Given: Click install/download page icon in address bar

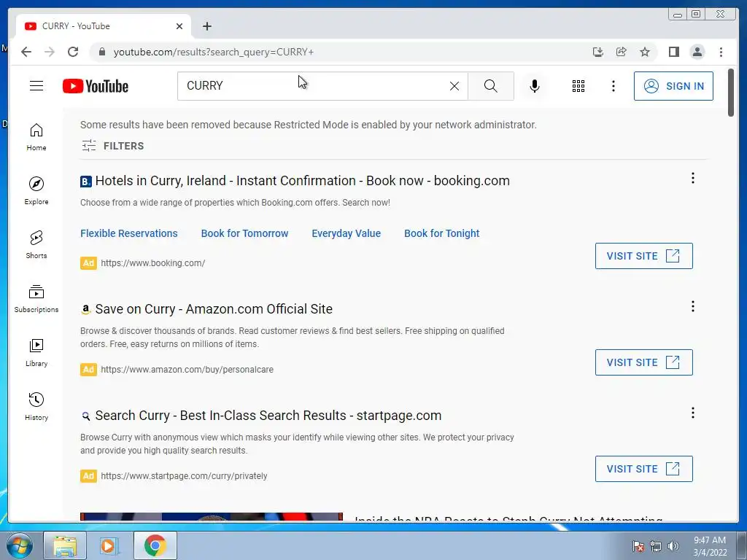Looking at the screenshot, I should pos(598,52).
